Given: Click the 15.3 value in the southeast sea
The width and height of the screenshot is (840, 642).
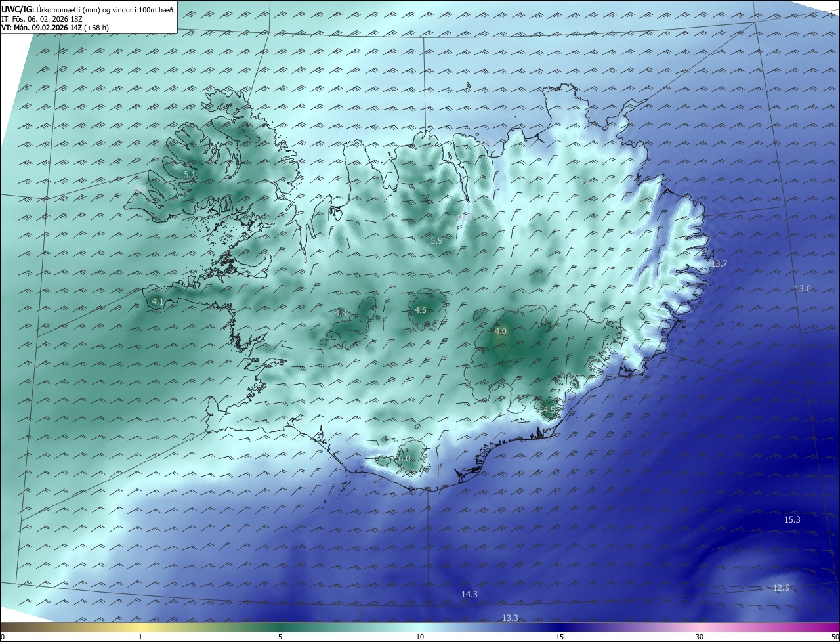Looking at the screenshot, I should pyautogui.click(x=792, y=519).
